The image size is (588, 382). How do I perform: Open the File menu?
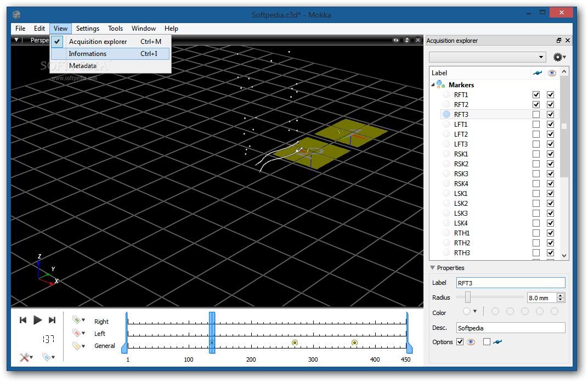pos(20,28)
